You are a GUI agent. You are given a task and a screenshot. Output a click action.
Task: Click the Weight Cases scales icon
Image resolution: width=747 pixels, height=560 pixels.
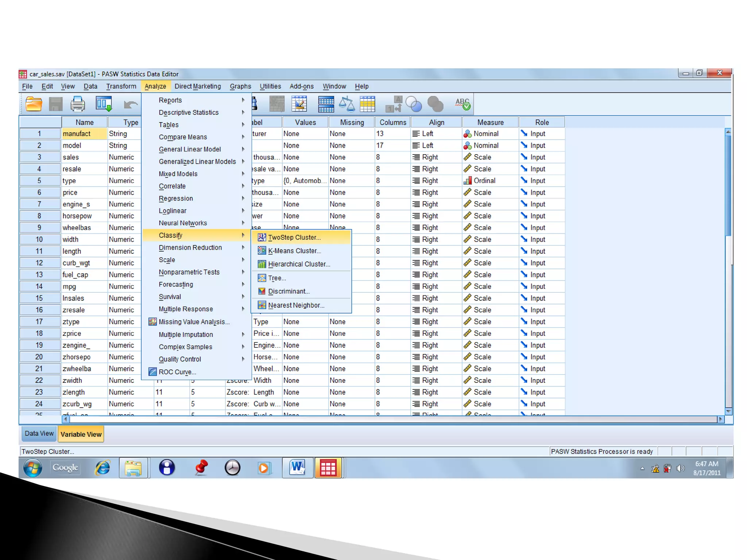[347, 104]
